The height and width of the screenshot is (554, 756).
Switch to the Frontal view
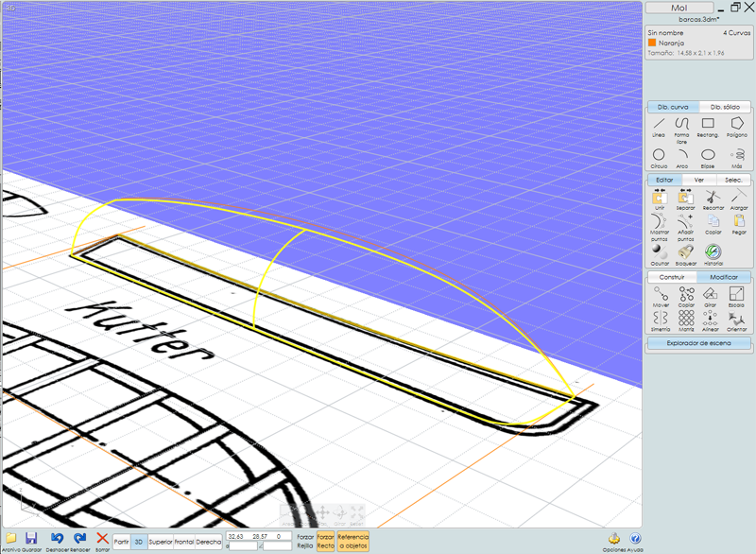click(x=184, y=542)
